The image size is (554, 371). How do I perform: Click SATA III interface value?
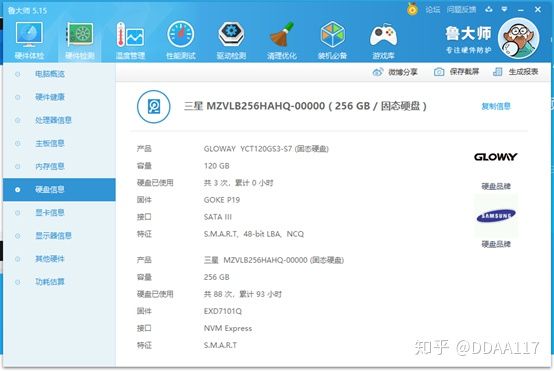coord(218,217)
